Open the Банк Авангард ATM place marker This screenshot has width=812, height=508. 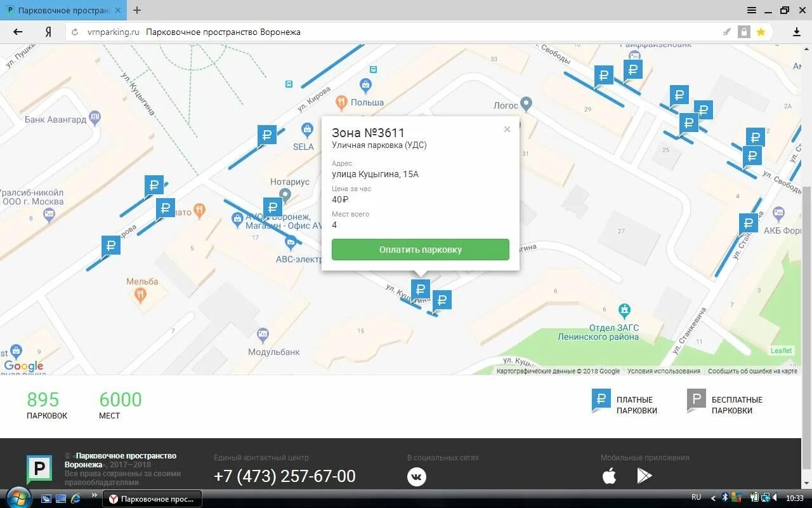click(x=95, y=117)
